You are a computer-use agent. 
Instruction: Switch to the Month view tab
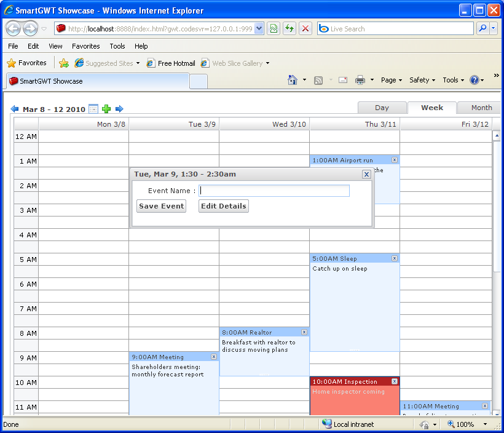(x=479, y=108)
